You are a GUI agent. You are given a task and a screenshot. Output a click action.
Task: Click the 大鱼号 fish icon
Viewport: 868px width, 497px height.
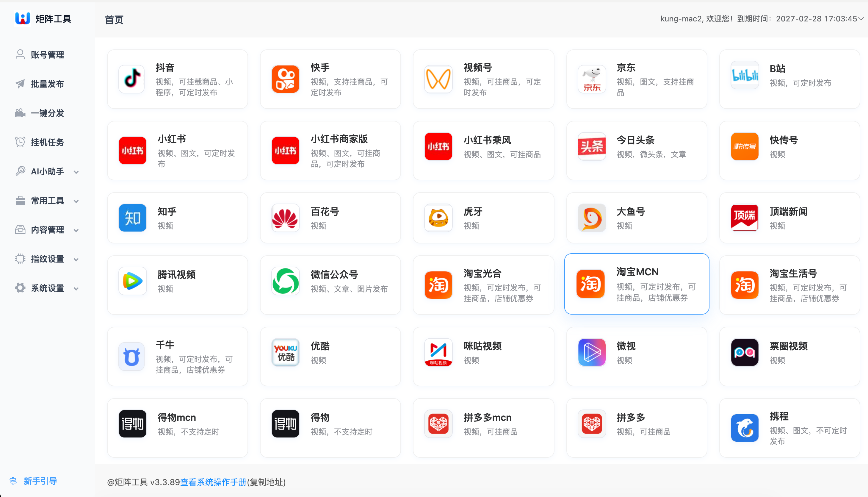click(x=592, y=218)
